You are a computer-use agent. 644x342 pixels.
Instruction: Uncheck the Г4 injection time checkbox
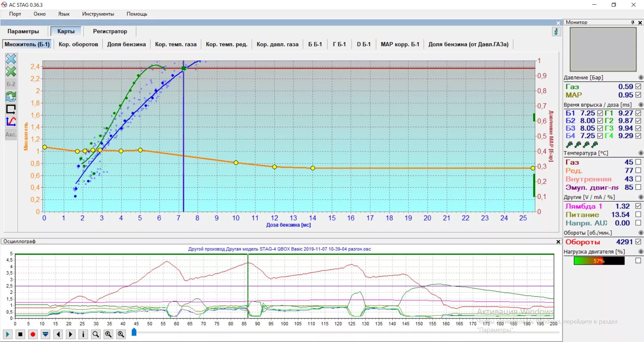point(638,136)
